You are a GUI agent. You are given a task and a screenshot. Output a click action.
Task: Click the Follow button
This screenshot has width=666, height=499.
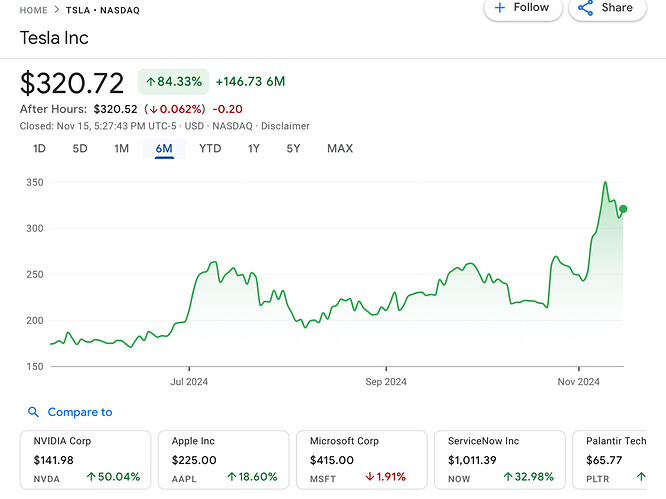[x=523, y=8]
